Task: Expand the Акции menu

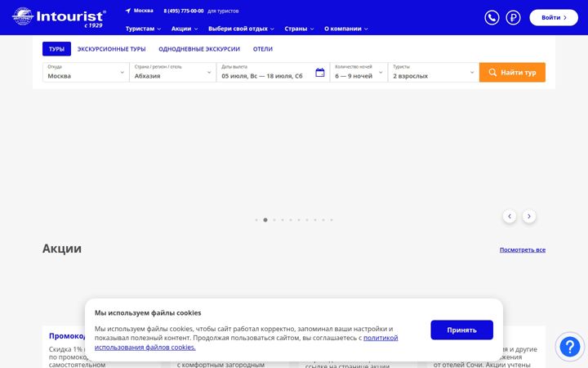Action: click(184, 29)
